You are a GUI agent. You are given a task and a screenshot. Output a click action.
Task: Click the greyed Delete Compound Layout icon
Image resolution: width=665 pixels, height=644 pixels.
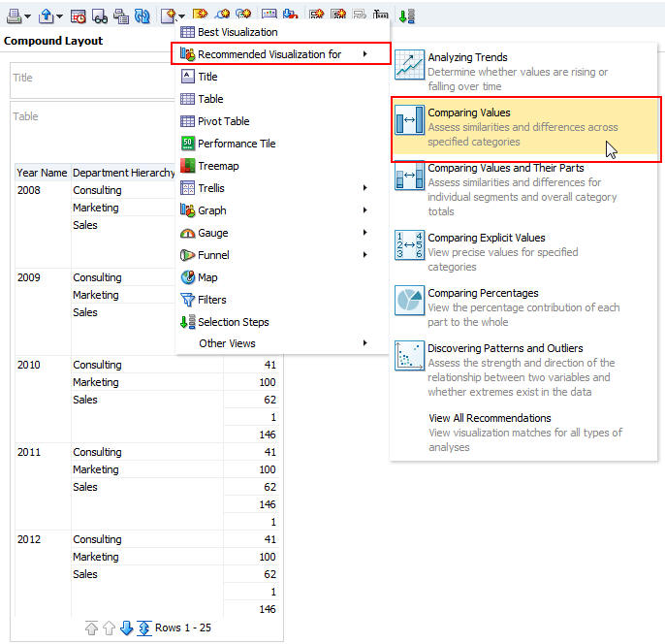point(360,15)
